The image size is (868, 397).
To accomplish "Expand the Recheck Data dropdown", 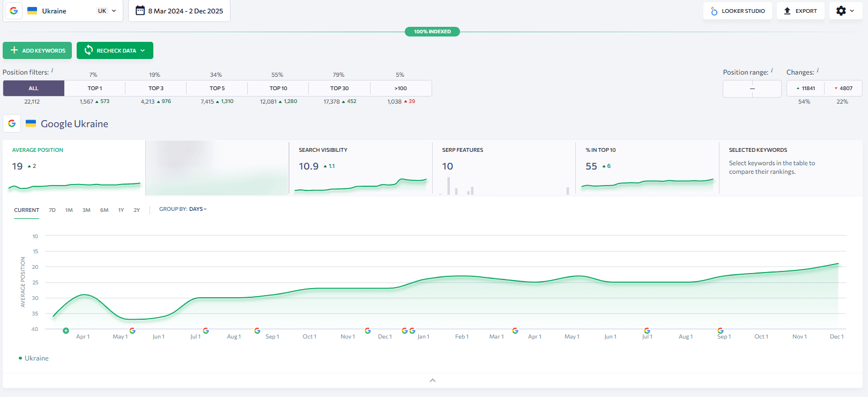I will tap(143, 50).
